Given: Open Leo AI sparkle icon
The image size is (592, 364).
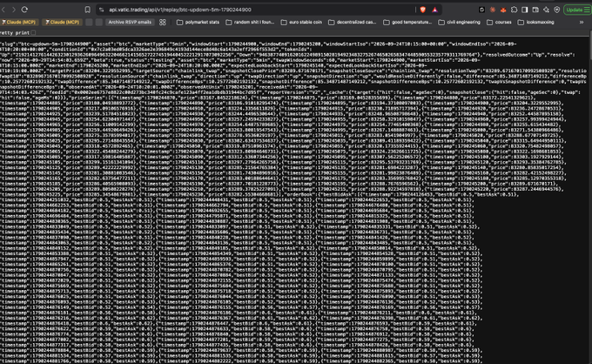Looking at the screenshot, I should tap(546, 10).
